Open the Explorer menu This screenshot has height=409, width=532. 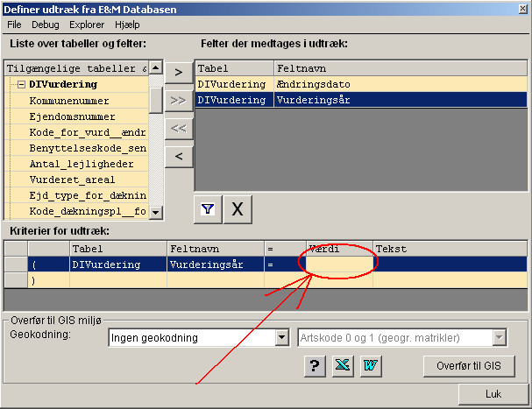click(x=86, y=25)
